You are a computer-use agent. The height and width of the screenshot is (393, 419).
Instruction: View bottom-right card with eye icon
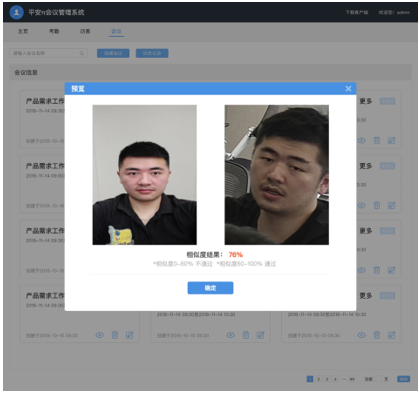[x=362, y=335]
